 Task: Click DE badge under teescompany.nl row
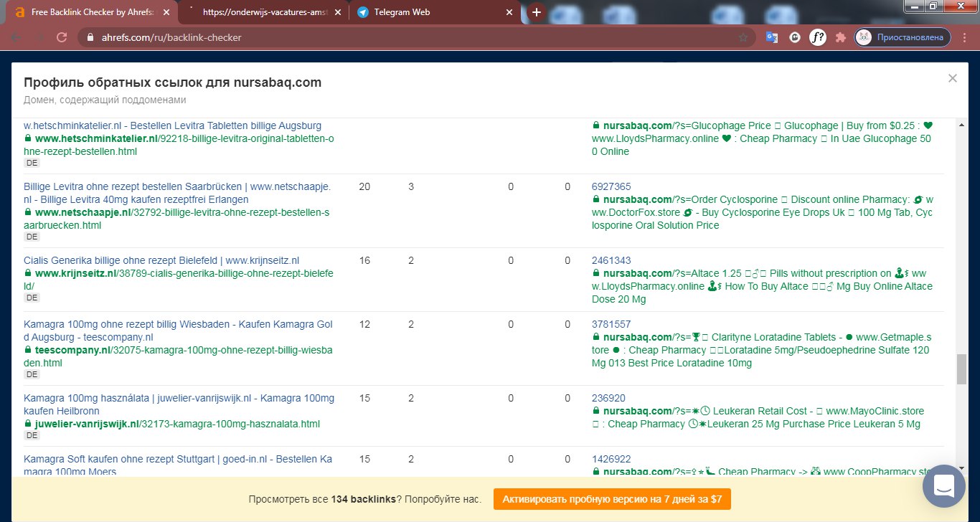tap(32, 374)
